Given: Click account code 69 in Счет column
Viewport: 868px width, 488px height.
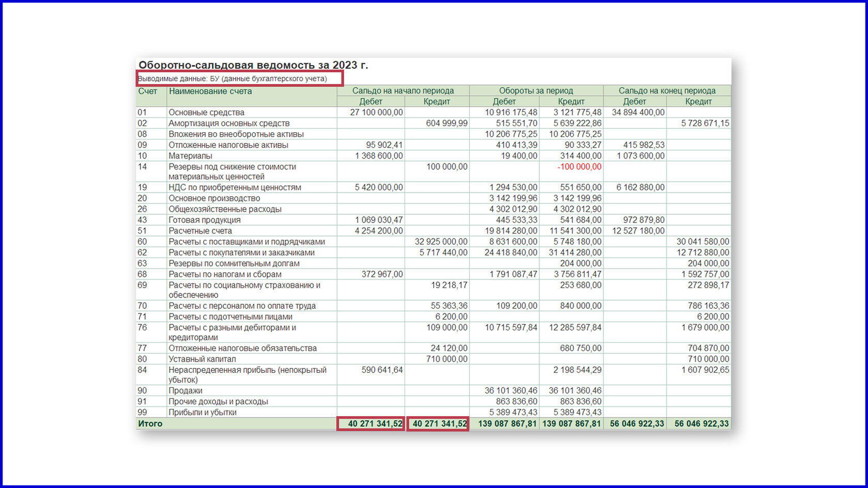Looking at the screenshot, I should (x=142, y=285).
